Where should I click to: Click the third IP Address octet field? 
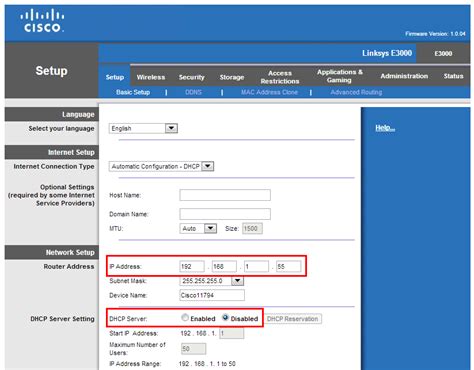[256, 266]
